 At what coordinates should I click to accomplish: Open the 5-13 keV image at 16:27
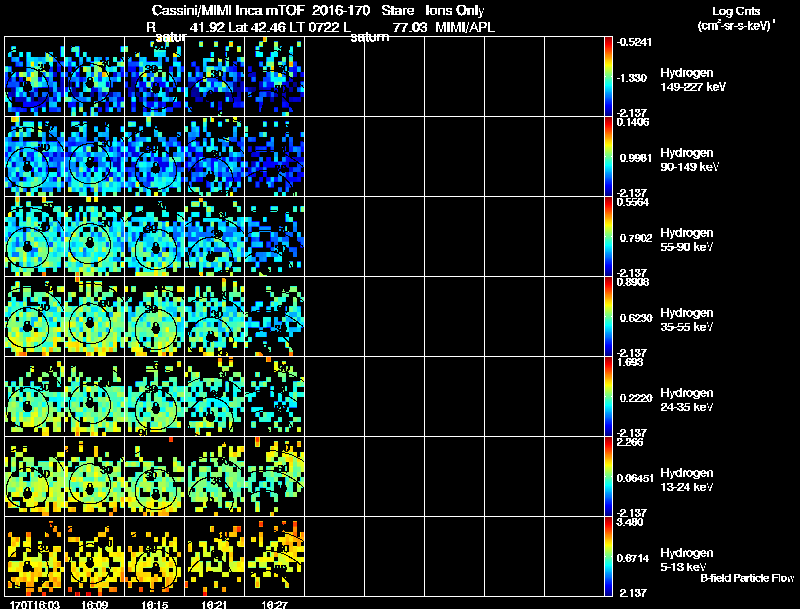274,556
